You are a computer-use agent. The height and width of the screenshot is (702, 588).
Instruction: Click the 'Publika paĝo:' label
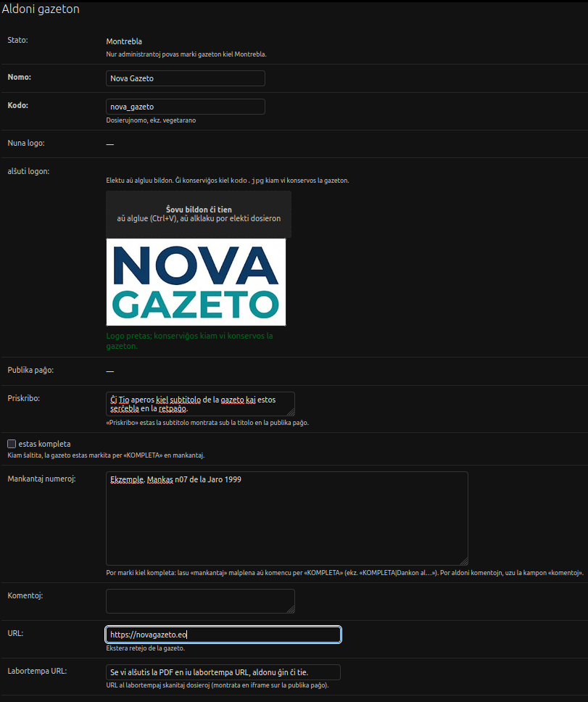click(30, 370)
